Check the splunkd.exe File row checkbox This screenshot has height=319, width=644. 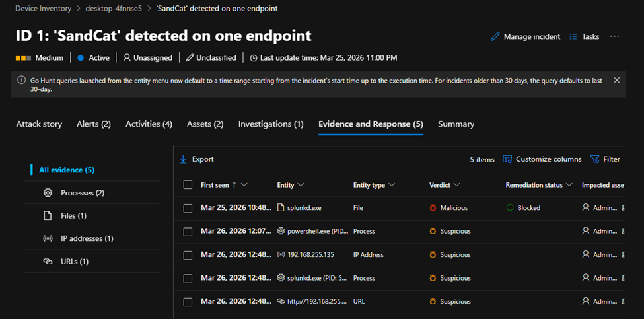(188, 208)
